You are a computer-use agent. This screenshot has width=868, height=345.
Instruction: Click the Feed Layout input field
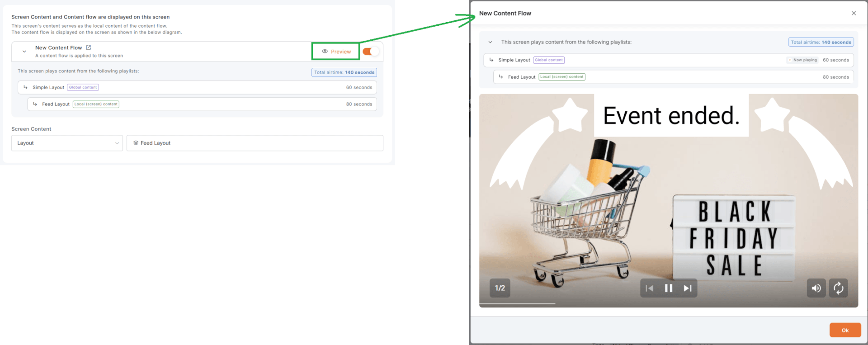[x=255, y=143]
